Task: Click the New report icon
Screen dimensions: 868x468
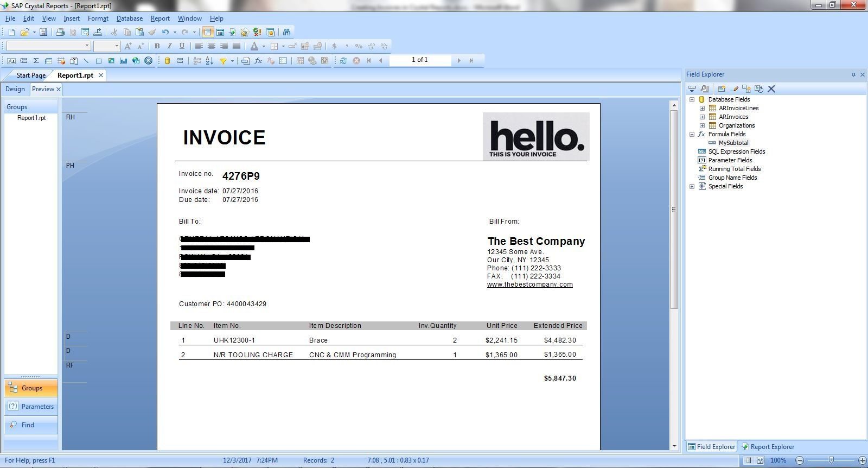Action: coord(11,32)
